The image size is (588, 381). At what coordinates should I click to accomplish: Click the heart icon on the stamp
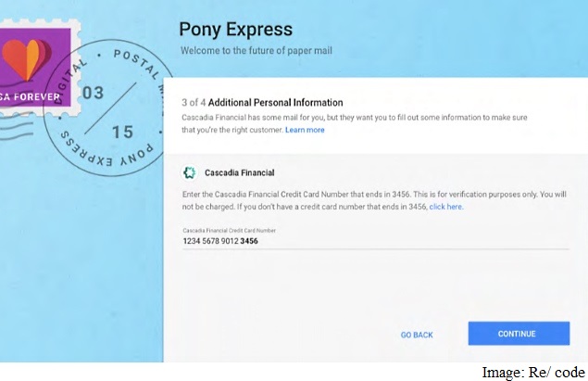pos(27,59)
